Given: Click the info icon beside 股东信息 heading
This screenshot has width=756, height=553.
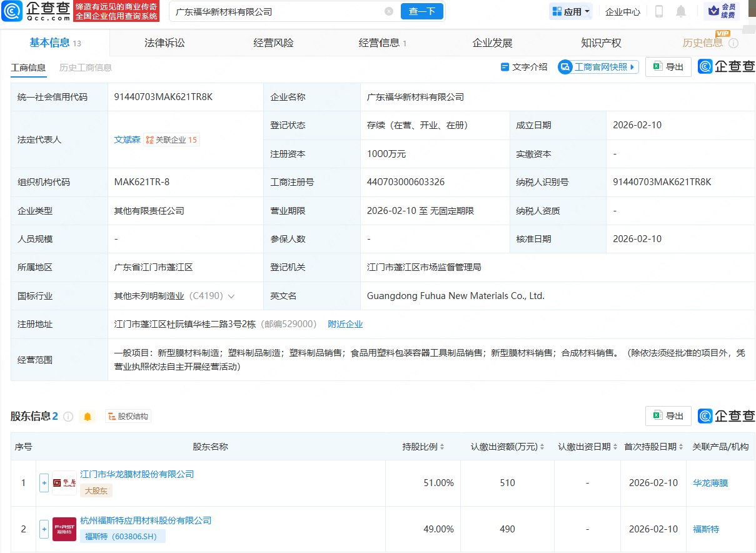Looking at the screenshot, I should click(x=68, y=415).
